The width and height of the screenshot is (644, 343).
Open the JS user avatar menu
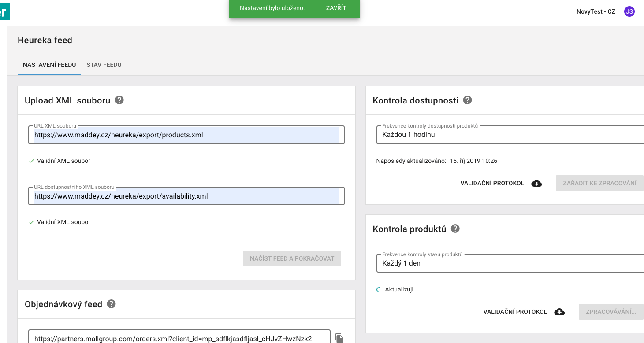coord(629,11)
